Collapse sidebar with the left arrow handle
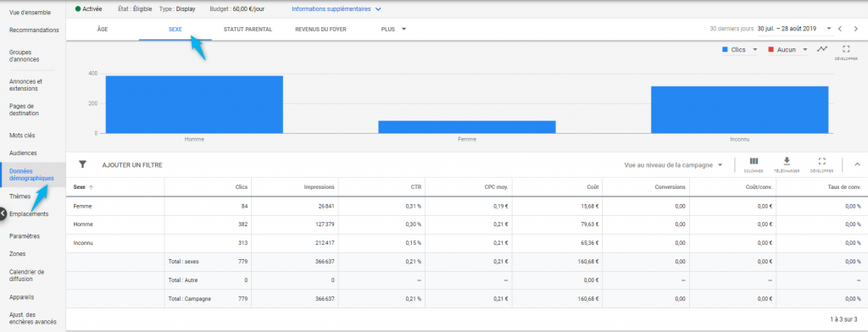 [x=3, y=213]
